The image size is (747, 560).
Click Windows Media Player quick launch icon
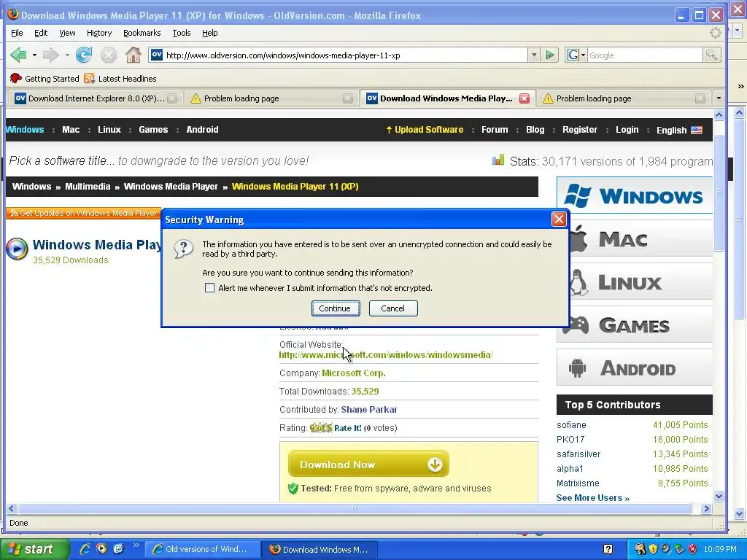[x=101, y=549]
